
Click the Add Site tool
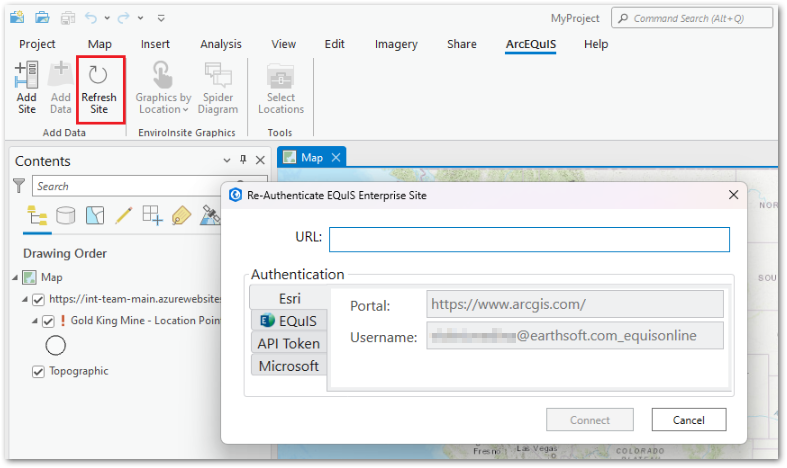pyautogui.click(x=26, y=88)
